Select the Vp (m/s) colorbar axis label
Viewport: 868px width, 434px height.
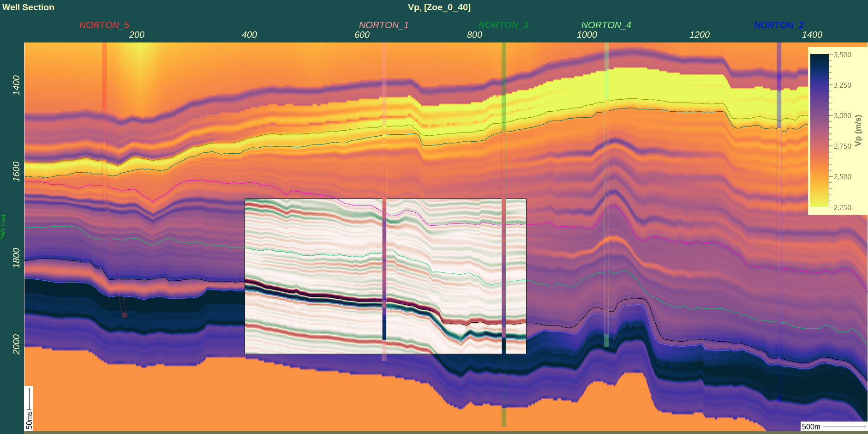858,131
